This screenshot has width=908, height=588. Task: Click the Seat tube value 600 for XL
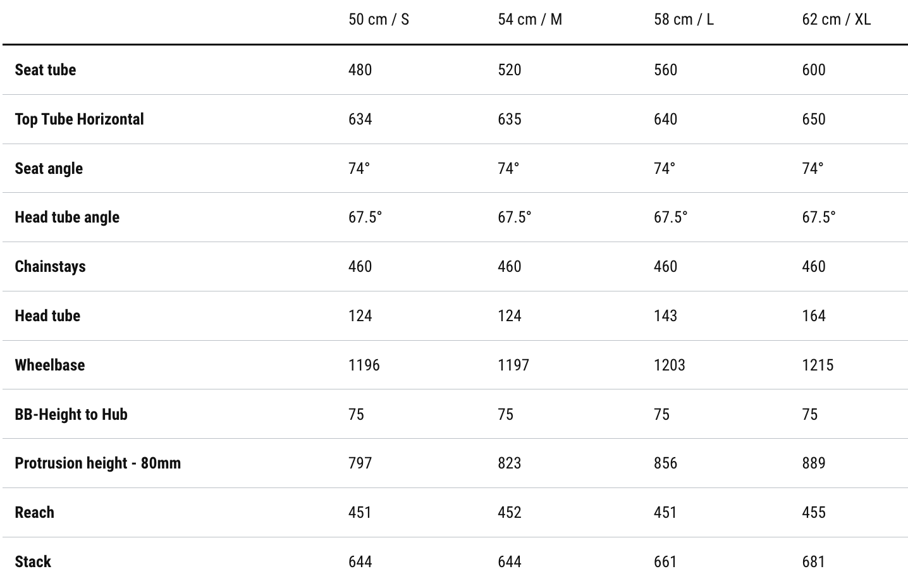813,70
